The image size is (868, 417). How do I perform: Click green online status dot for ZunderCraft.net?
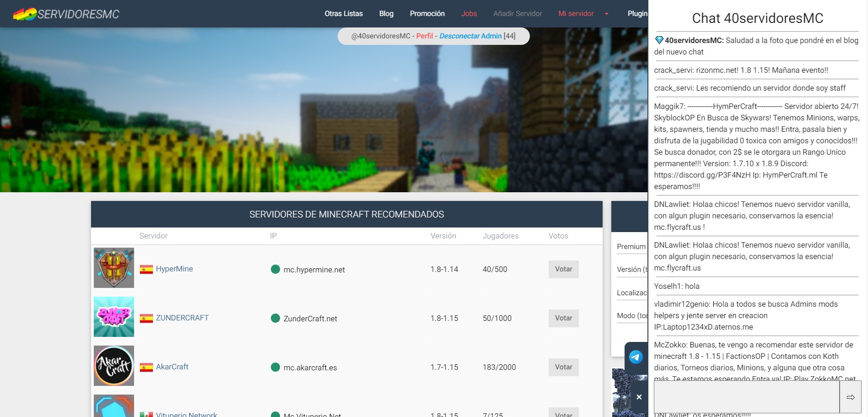275,318
